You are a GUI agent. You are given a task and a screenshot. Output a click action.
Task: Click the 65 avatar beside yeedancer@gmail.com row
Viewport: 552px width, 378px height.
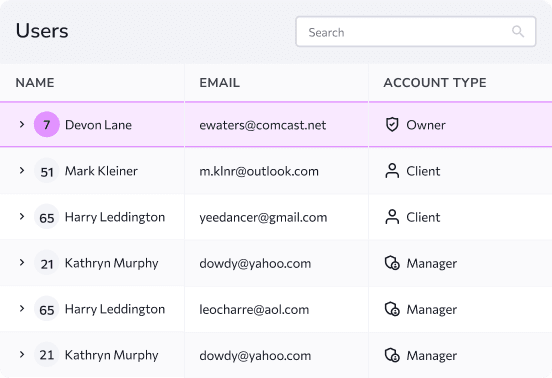pyautogui.click(x=46, y=217)
